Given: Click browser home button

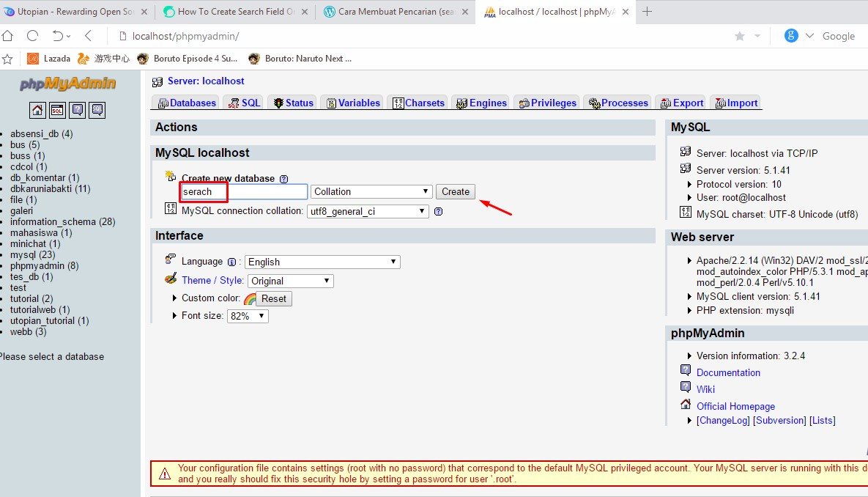Looking at the screenshot, I should [x=7, y=36].
